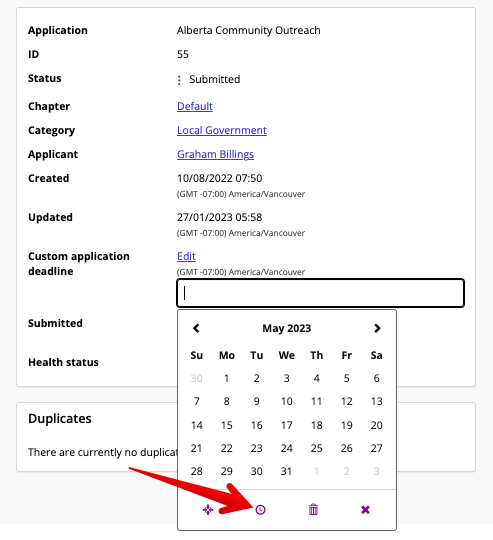Open the Default chapter link

pyautogui.click(x=195, y=106)
